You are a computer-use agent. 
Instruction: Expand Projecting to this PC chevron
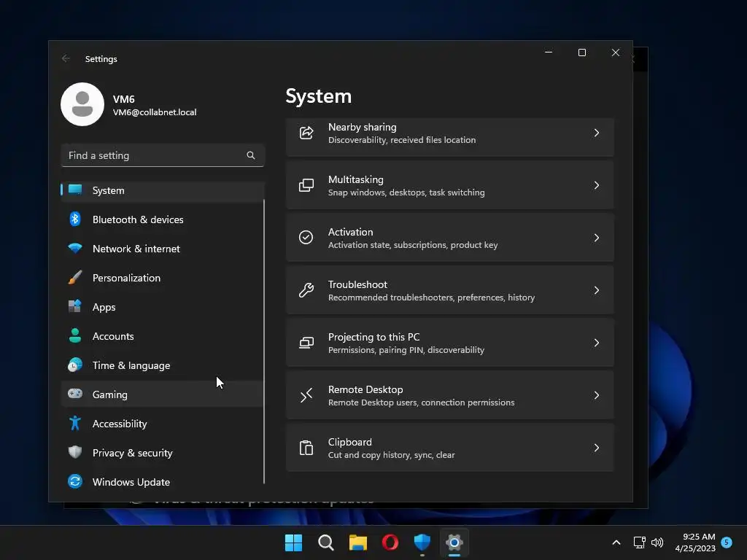click(x=597, y=343)
